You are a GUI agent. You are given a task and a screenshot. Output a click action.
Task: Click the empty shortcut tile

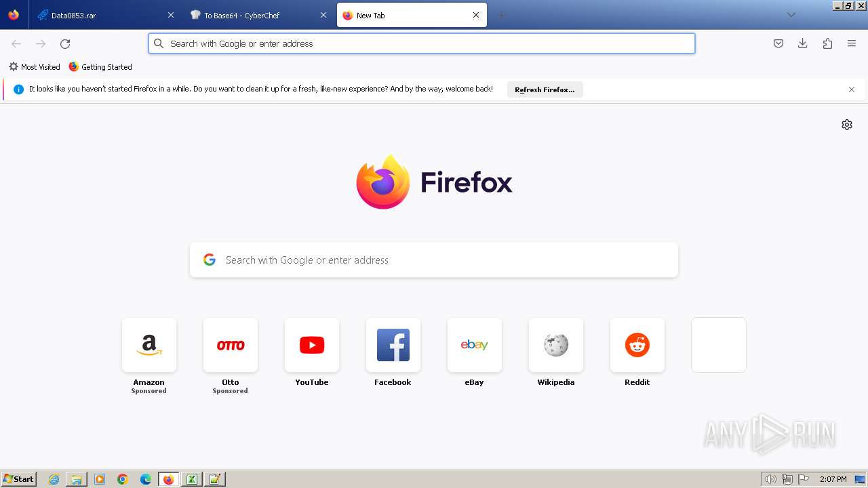tap(719, 345)
